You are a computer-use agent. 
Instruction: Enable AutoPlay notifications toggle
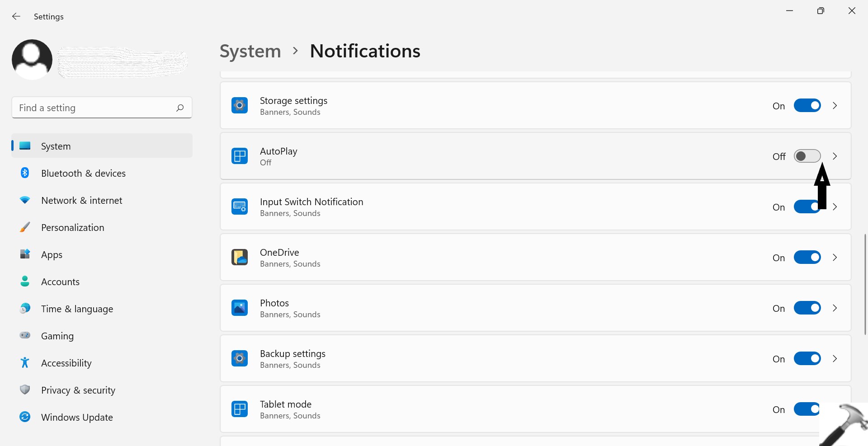pyautogui.click(x=807, y=156)
